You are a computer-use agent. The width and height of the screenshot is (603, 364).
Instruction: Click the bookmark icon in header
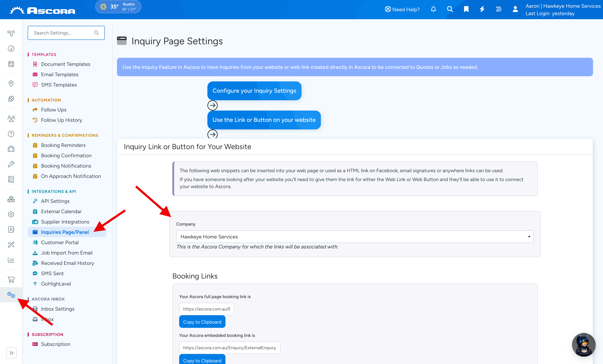(x=466, y=9)
